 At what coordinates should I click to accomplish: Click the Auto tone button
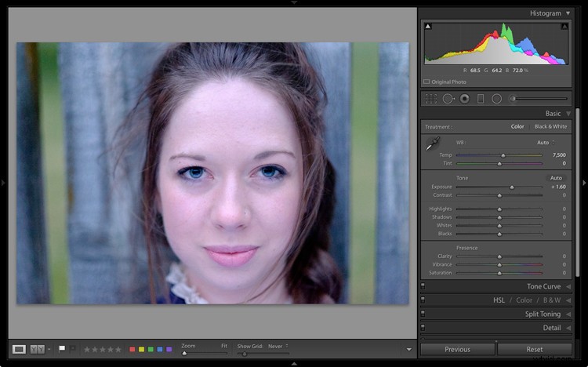tap(556, 178)
